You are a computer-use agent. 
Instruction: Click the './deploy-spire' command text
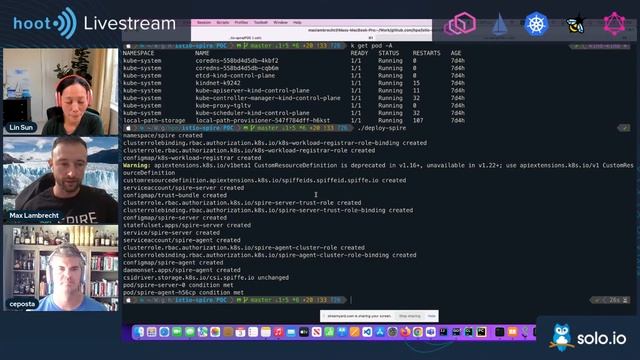(x=382, y=128)
